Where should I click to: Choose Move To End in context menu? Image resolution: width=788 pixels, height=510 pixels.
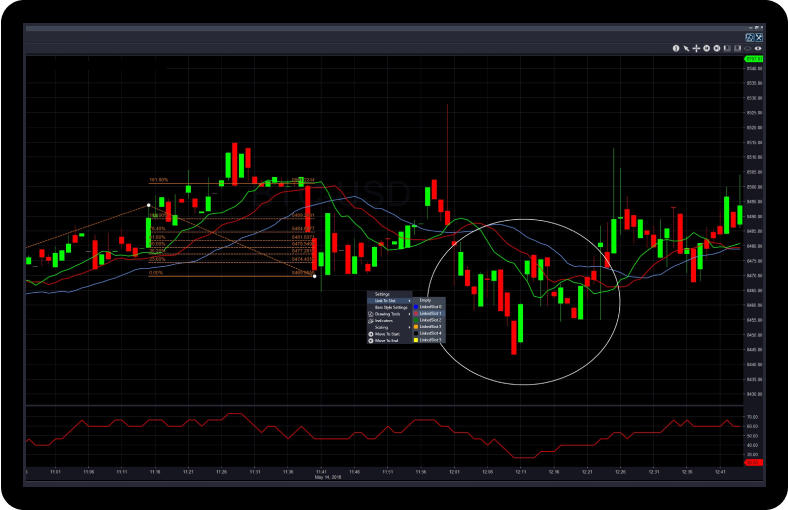(x=386, y=341)
